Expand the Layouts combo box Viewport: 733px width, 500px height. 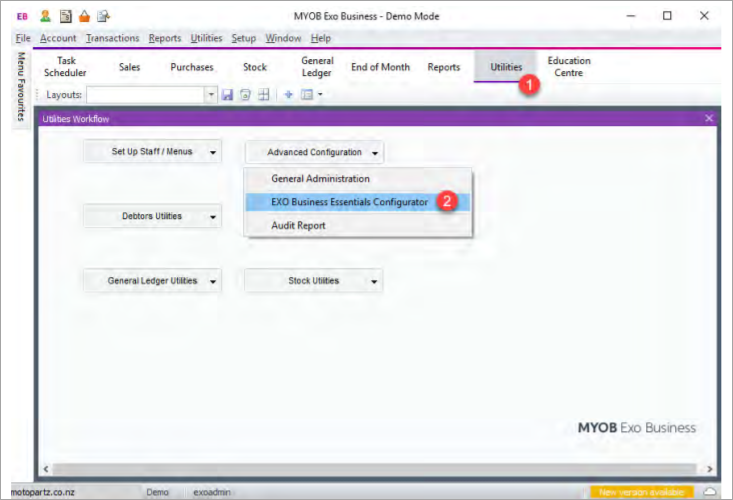(x=210, y=95)
